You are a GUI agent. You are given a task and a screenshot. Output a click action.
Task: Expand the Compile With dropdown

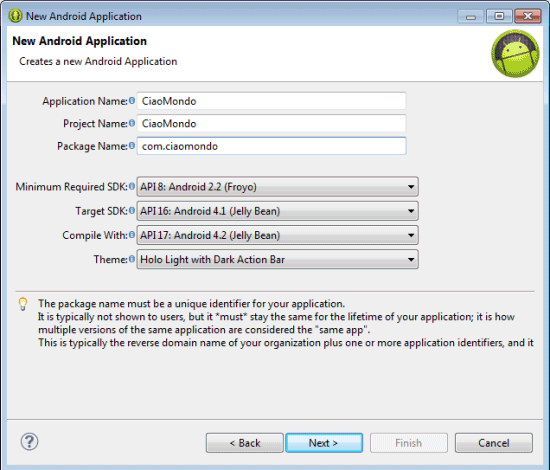[277, 235]
